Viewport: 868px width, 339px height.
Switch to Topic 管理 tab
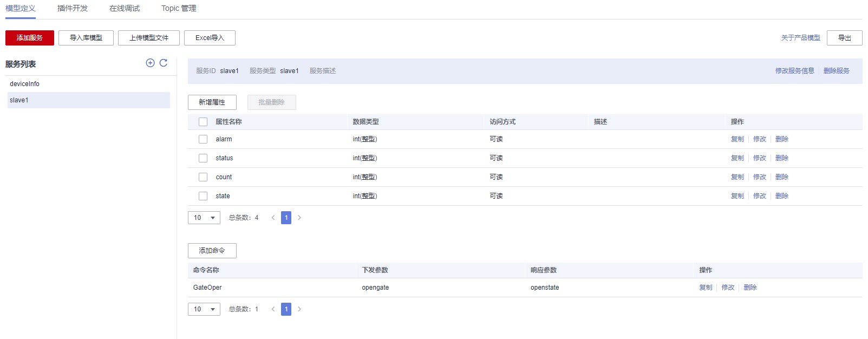click(179, 8)
